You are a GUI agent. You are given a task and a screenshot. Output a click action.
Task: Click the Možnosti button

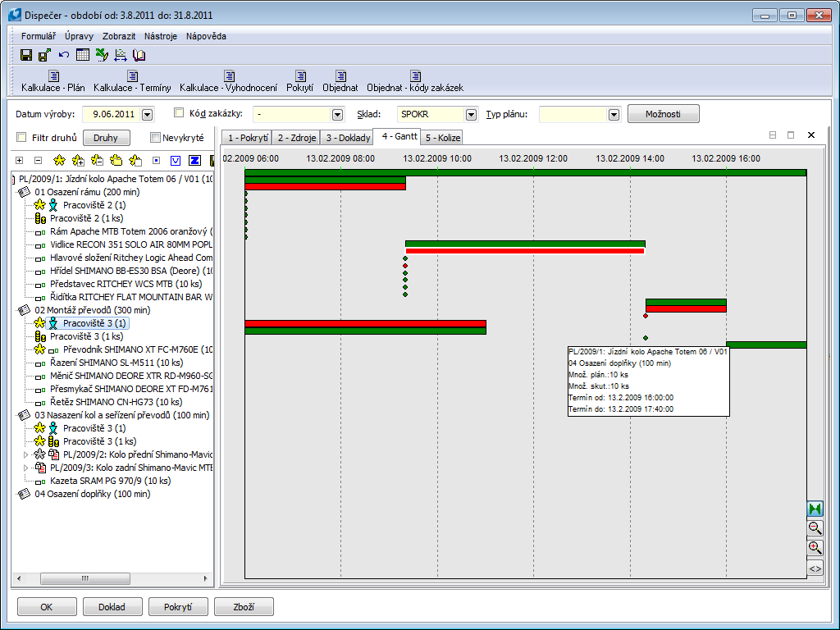[663, 113]
